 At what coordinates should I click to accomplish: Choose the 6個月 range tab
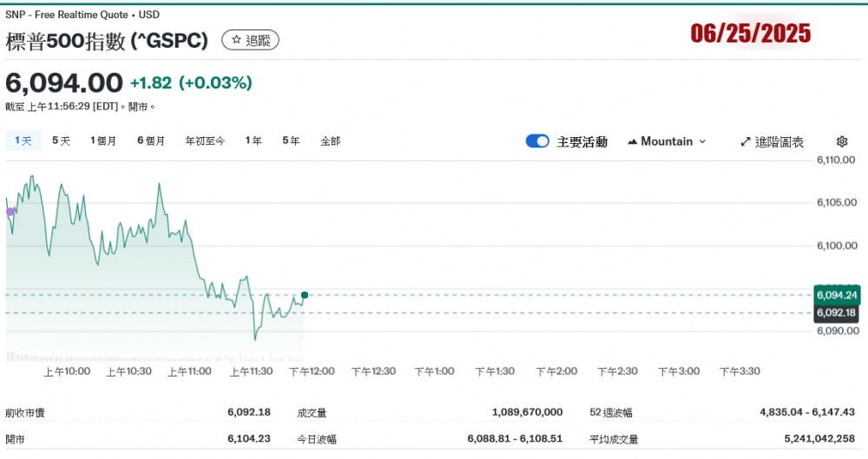click(151, 141)
